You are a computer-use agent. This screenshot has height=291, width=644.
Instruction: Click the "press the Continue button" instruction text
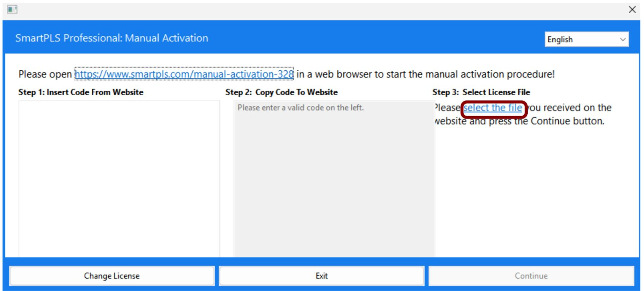click(x=559, y=121)
